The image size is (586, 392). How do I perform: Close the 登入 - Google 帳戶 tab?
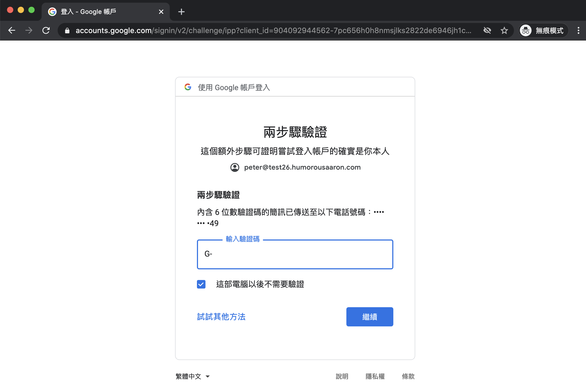click(x=161, y=12)
